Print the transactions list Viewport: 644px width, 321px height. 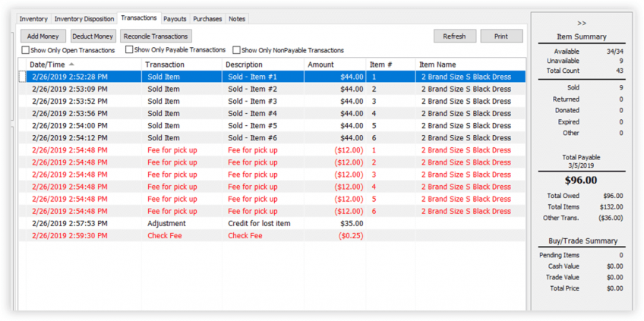501,36
